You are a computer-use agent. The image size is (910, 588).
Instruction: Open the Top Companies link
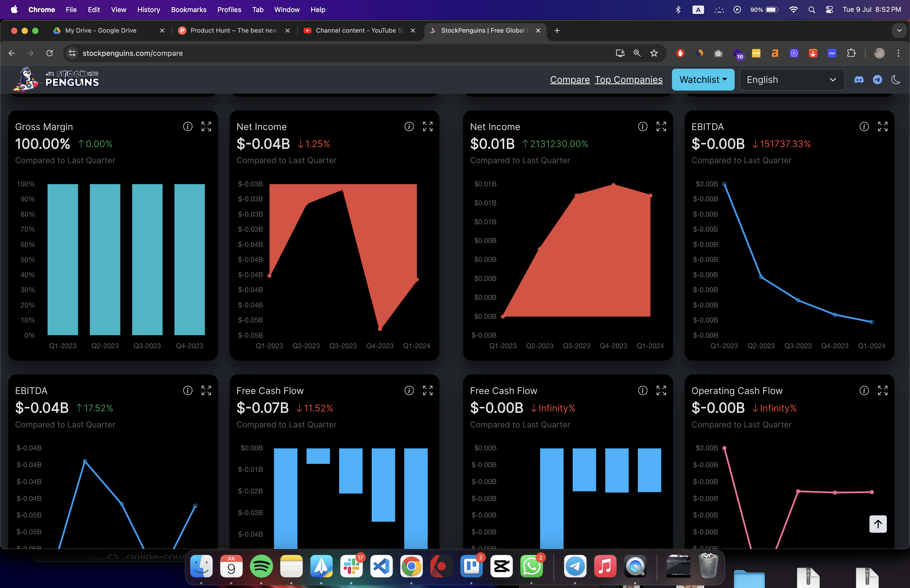[x=629, y=80]
